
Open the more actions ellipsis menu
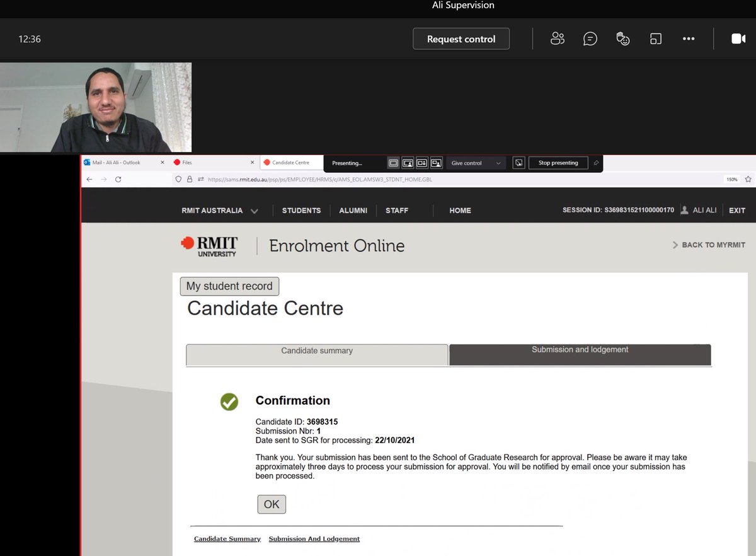[x=689, y=38]
